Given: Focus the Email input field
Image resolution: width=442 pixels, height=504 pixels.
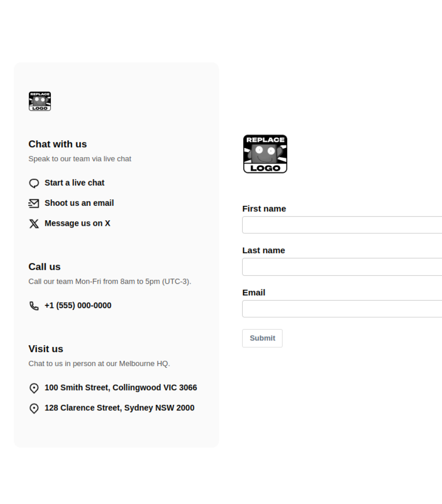Looking at the screenshot, I should point(342,309).
